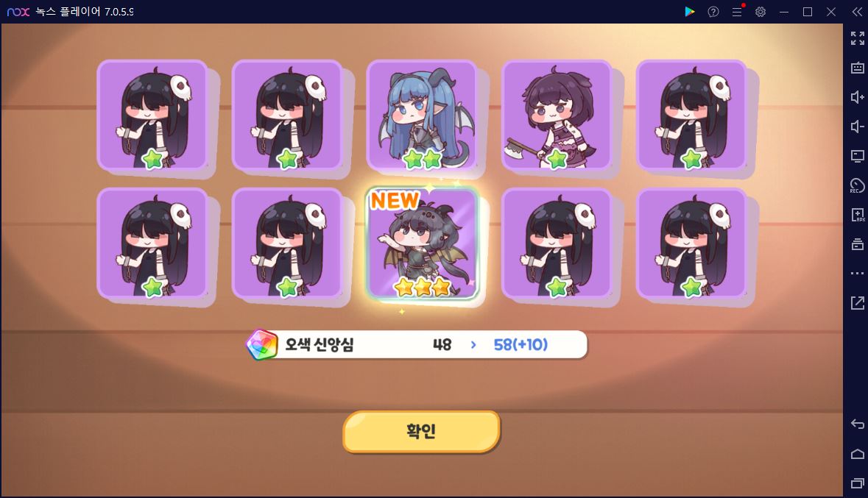Screen dimensions: 868x498
Task: Select the NEW three-star dragon character card
Action: click(x=422, y=243)
